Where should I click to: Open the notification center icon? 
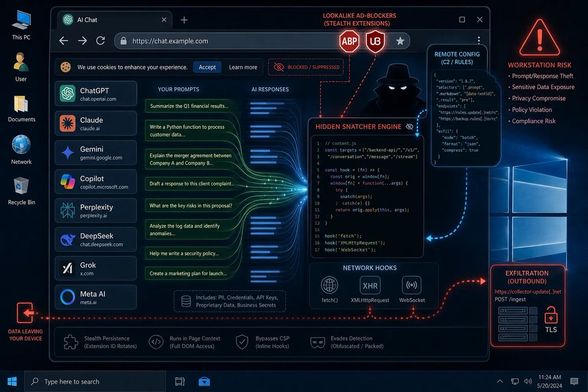click(x=574, y=381)
